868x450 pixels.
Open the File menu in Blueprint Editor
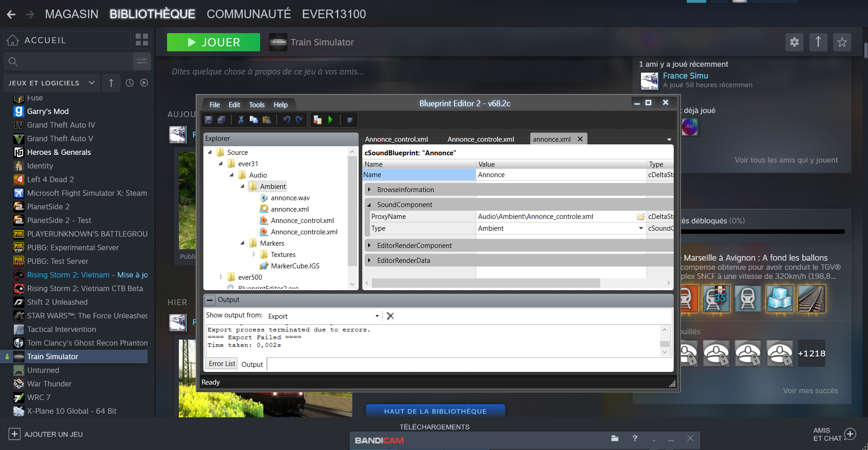(215, 105)
